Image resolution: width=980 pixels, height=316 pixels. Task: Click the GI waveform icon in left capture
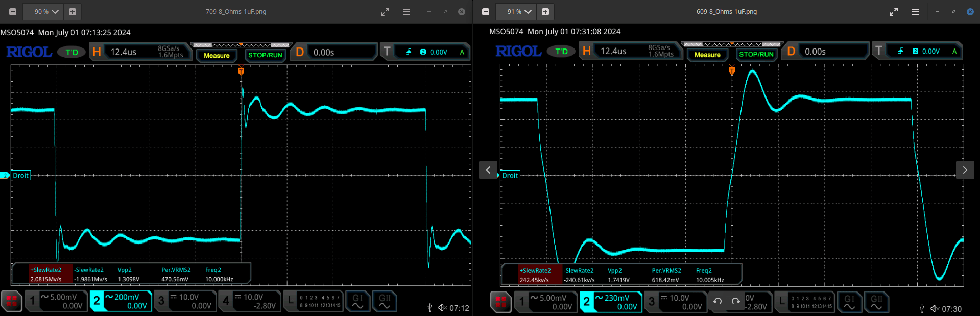point(357,301)
